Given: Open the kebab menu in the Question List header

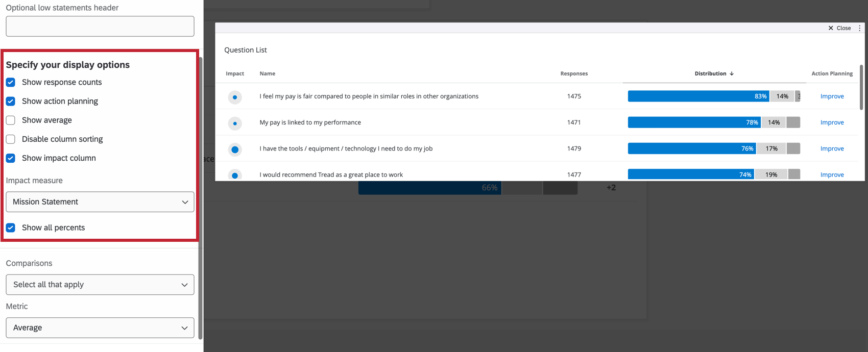Looking at the screenshot, I should point(859,28).
